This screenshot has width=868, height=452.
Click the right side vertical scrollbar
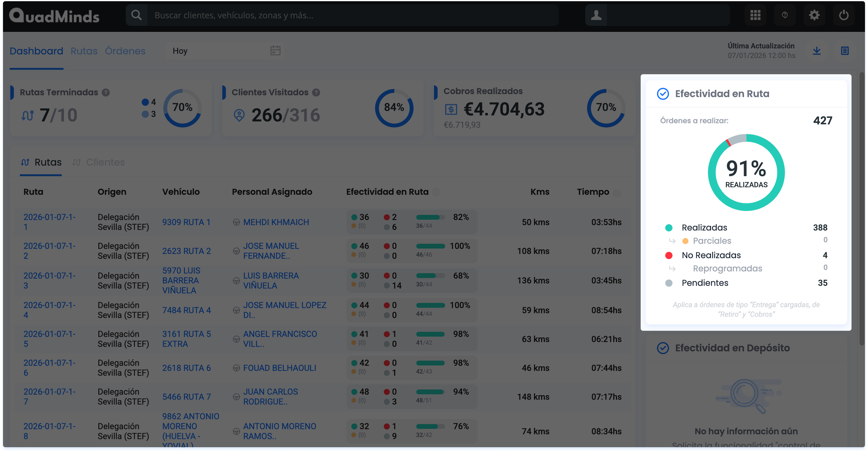[861, 209]
